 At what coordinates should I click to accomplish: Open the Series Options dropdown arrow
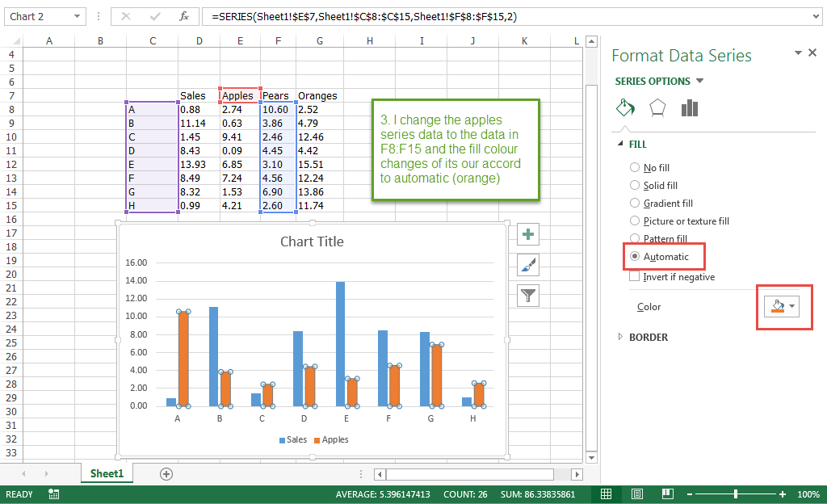pyautogui.click(x=700, y=81)
